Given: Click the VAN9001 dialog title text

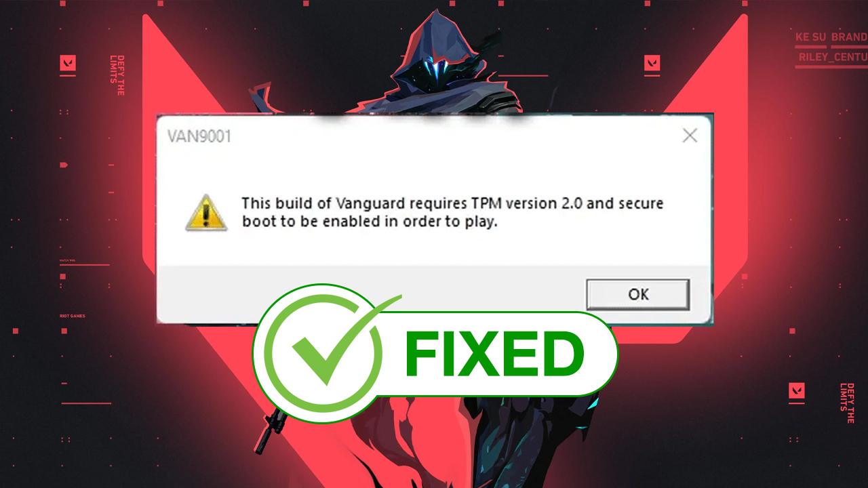Looking at the screenshot, I should [199, 136].
